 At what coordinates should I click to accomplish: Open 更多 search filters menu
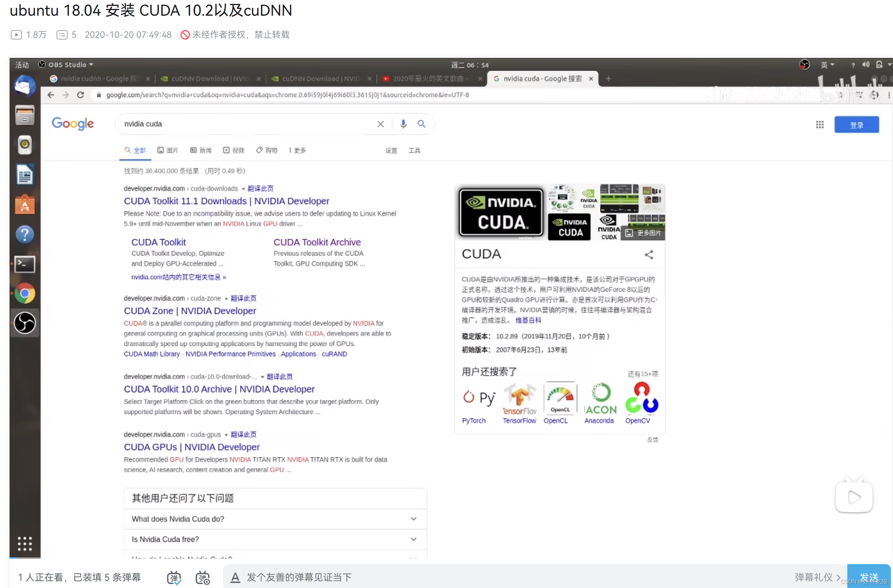297,150
